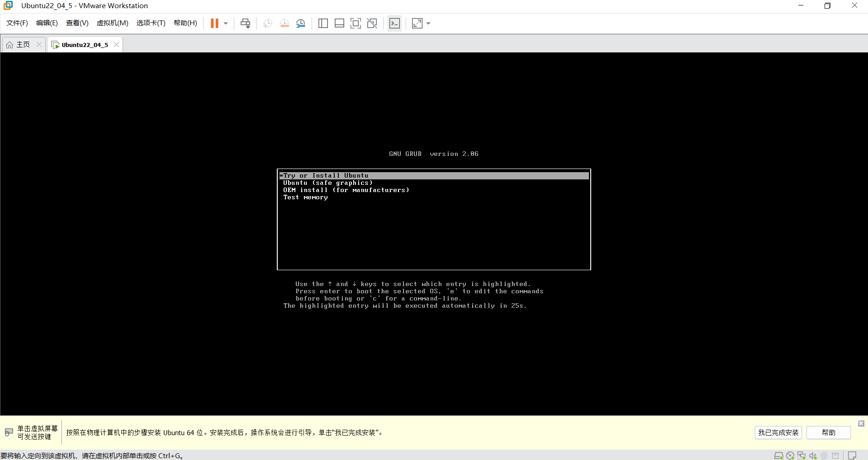
Task: Click the CD/DVD device icon in status bar
Action: coord(790,455)
